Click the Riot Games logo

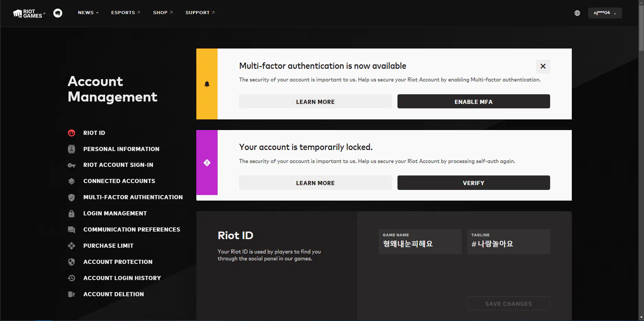click(28, 13)
